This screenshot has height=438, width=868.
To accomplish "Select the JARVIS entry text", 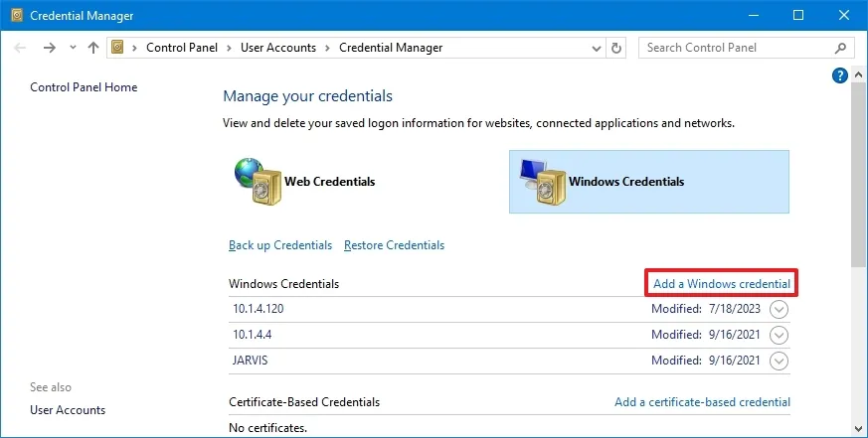I will click(x=251, y=360).
